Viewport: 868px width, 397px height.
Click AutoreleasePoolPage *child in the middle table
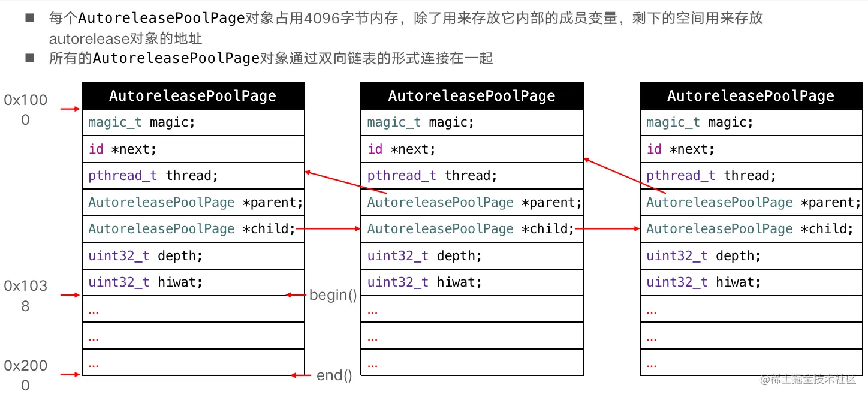[474, 228]
